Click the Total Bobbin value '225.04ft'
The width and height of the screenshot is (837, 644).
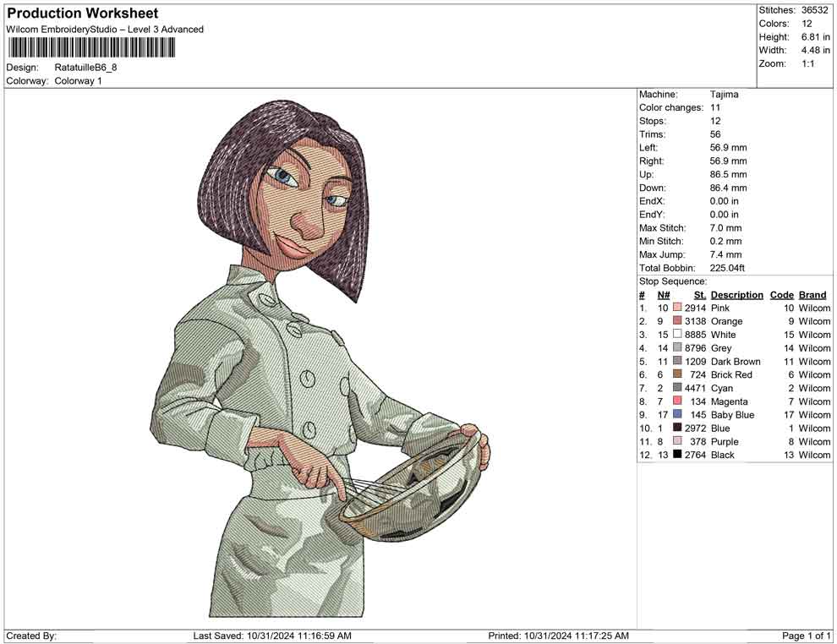(727, 268)
